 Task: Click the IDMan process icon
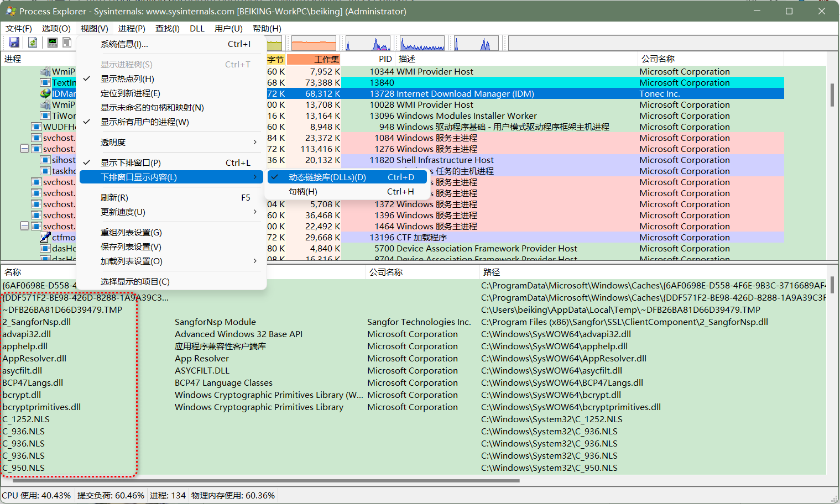click(46, 94)
